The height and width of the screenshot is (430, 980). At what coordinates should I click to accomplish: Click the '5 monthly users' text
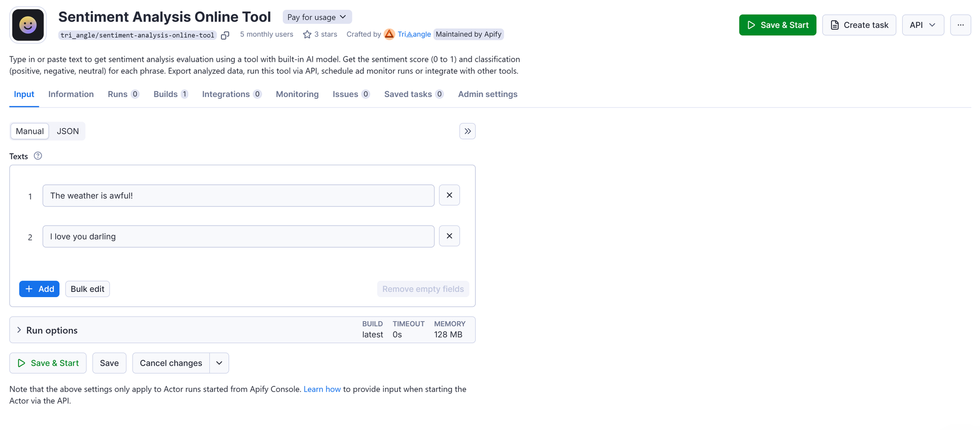tap(267, 34)
